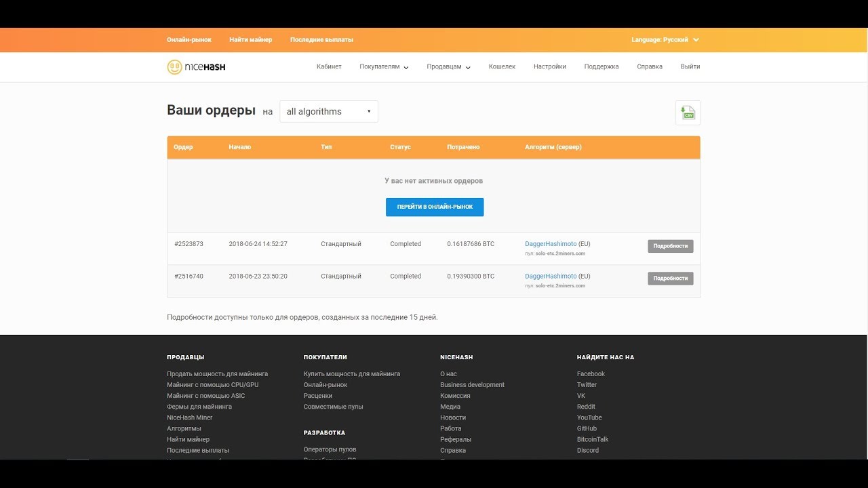The height and width of the screenshot is (488, 868).
Task: Open the NiceHash GitHub page
Action: (x=586, y=428)
